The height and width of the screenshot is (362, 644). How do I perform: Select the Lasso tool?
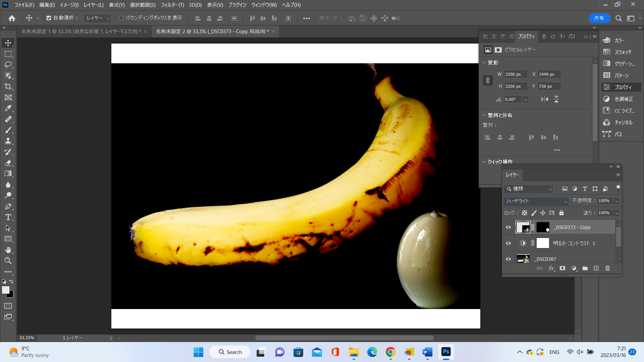(8, 64)
